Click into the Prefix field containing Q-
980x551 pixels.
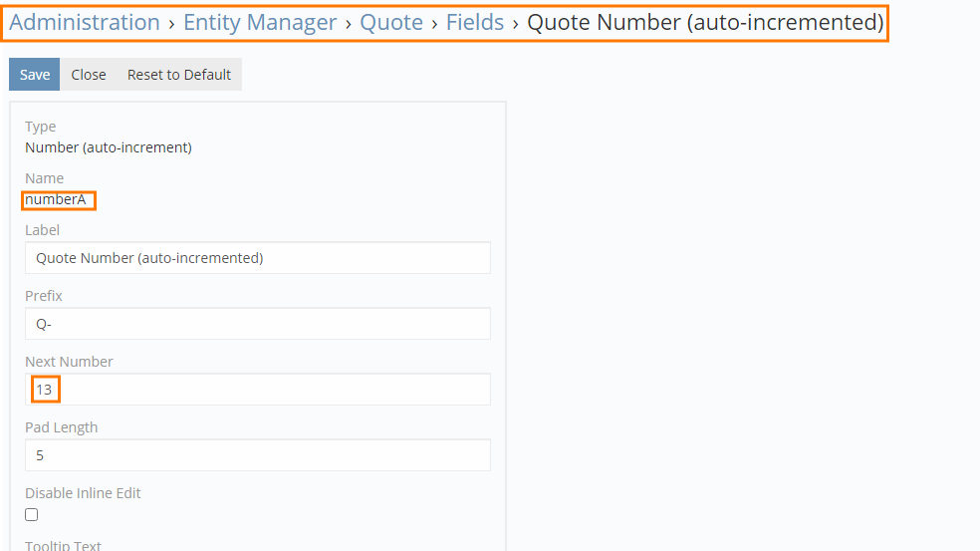(x=257, y=324)
